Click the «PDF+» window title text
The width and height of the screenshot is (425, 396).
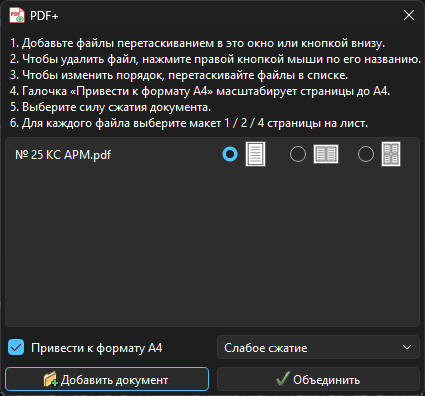click(x=44, y=16)
